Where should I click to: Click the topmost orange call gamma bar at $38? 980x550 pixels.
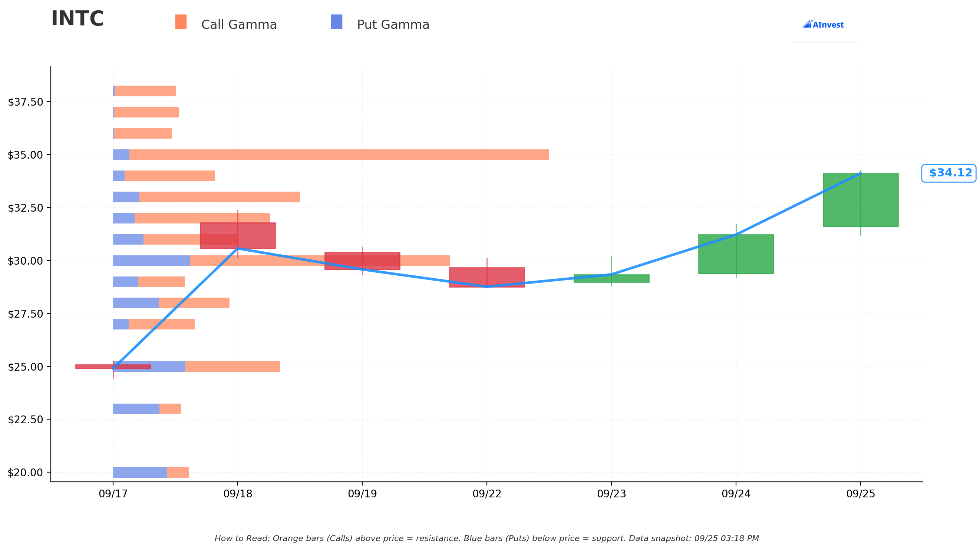(x=145, y=91)
